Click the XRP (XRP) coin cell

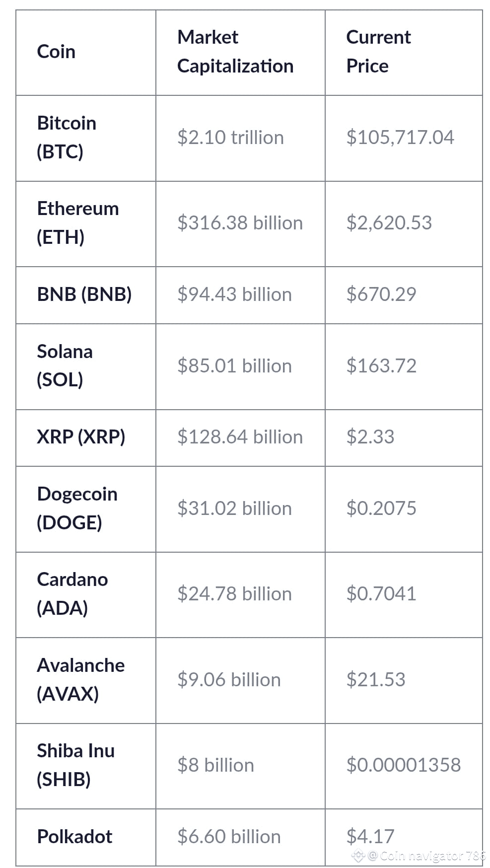[x=86, y=437]
